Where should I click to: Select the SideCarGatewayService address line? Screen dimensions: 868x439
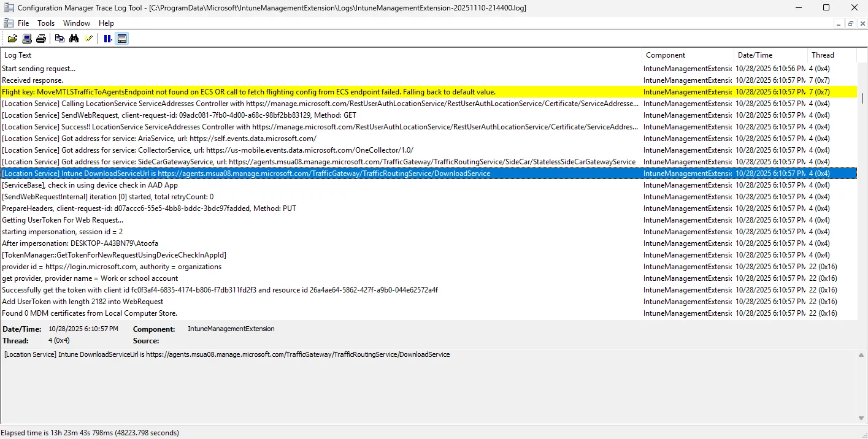(x=428, y=162)
